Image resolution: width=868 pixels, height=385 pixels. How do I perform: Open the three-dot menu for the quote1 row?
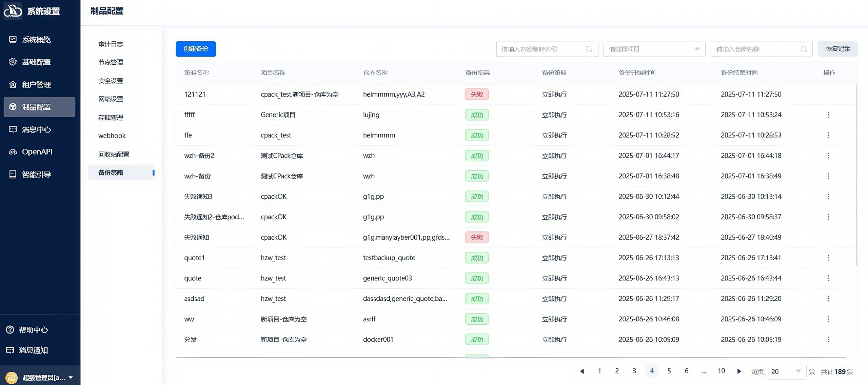tap(829, 258)
